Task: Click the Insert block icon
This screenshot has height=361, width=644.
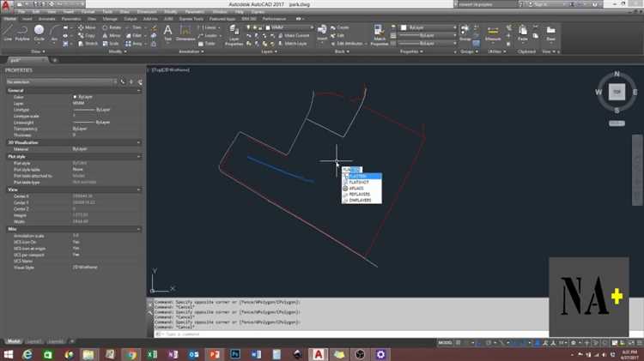Action: pyautogui.click(x=322, y=32)
